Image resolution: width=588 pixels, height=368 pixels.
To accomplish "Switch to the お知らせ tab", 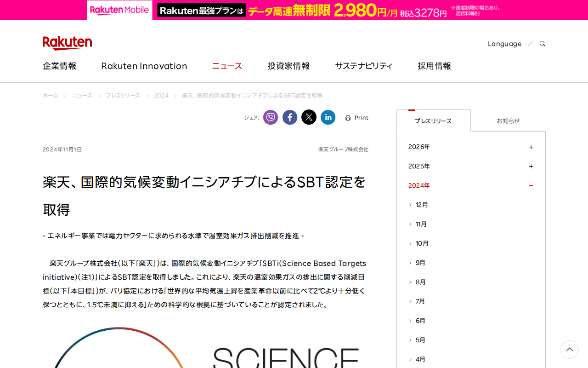I will click(x=508, y=121).
